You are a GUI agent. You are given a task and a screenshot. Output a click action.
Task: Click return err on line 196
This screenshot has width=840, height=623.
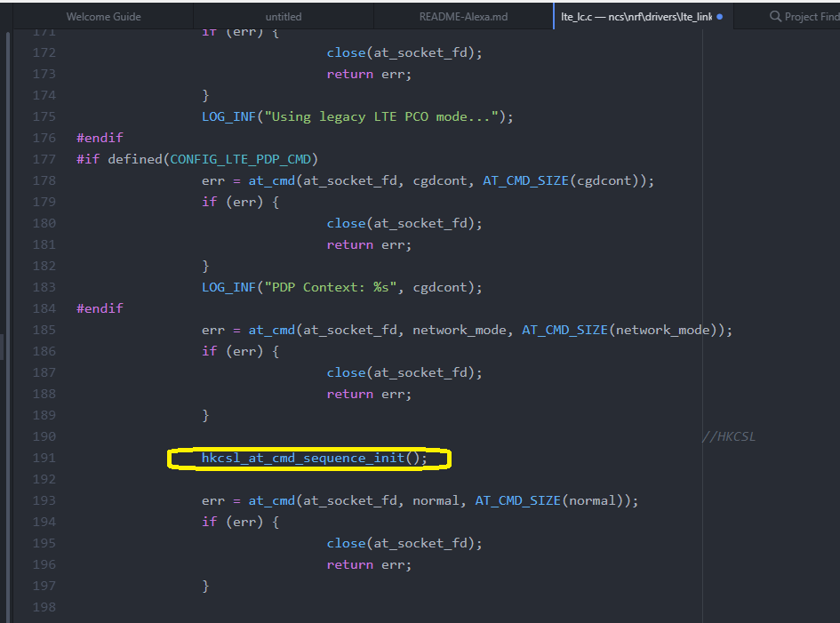(x=368, y=564)
